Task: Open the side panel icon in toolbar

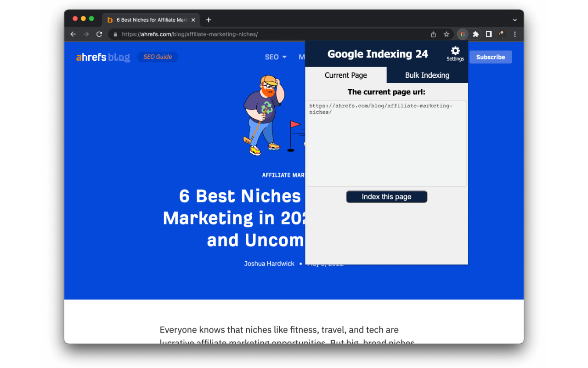Action: pyautogui.click(x=489, y=34)
